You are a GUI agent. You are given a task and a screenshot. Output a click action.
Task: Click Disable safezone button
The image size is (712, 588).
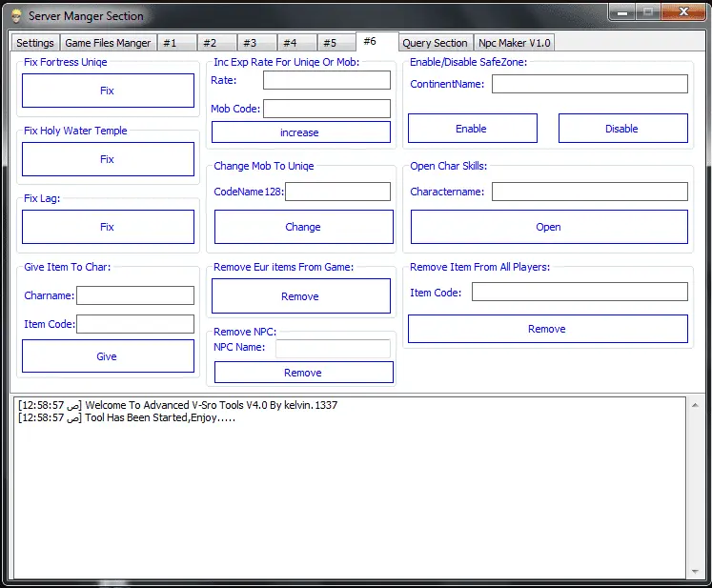(623, 129)
